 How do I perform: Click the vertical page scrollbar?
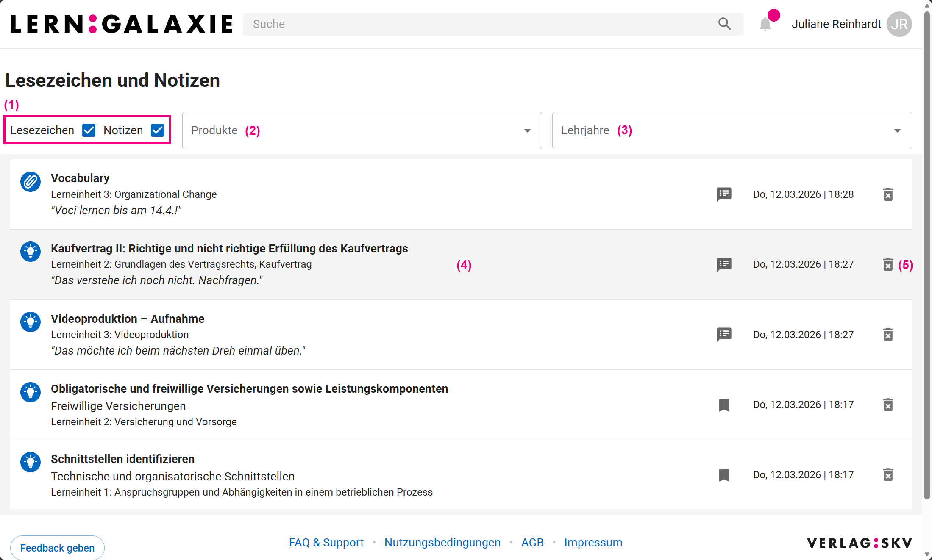927,254
